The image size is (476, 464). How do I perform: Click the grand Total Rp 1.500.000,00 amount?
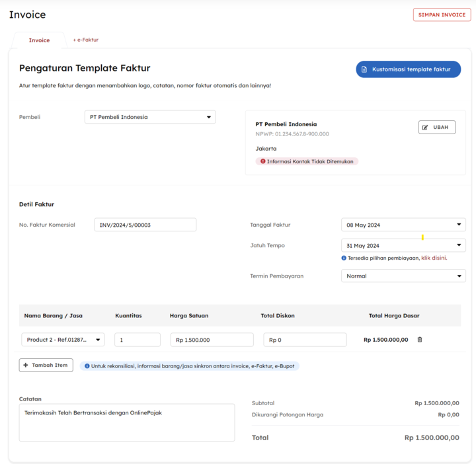432,438
